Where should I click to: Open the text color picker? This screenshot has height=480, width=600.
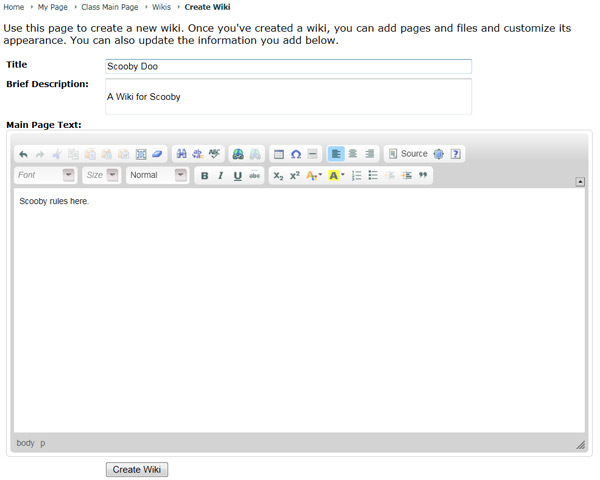coord(314,176)
